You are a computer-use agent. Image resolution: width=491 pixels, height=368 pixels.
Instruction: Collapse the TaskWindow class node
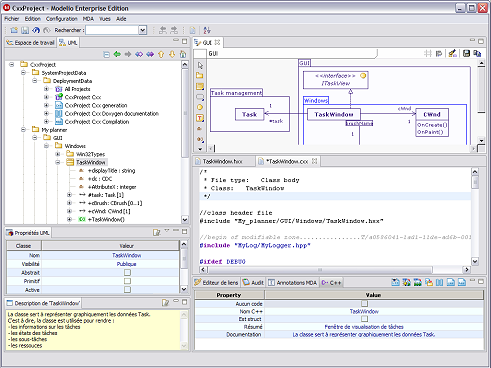58,162
